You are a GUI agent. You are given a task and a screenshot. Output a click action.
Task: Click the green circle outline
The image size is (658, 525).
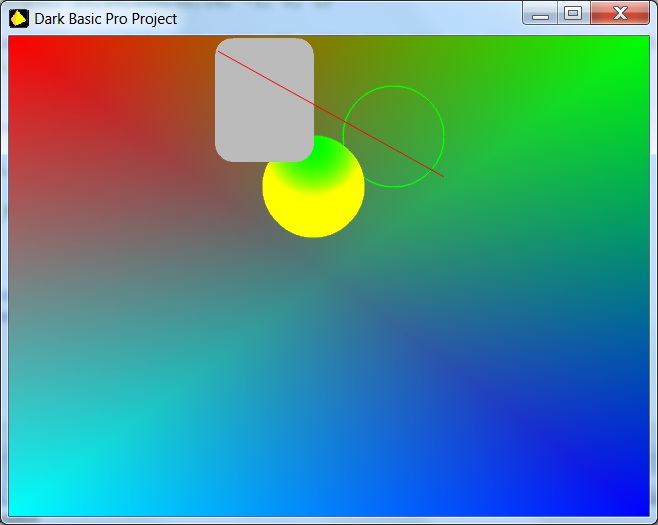[393, 136]
